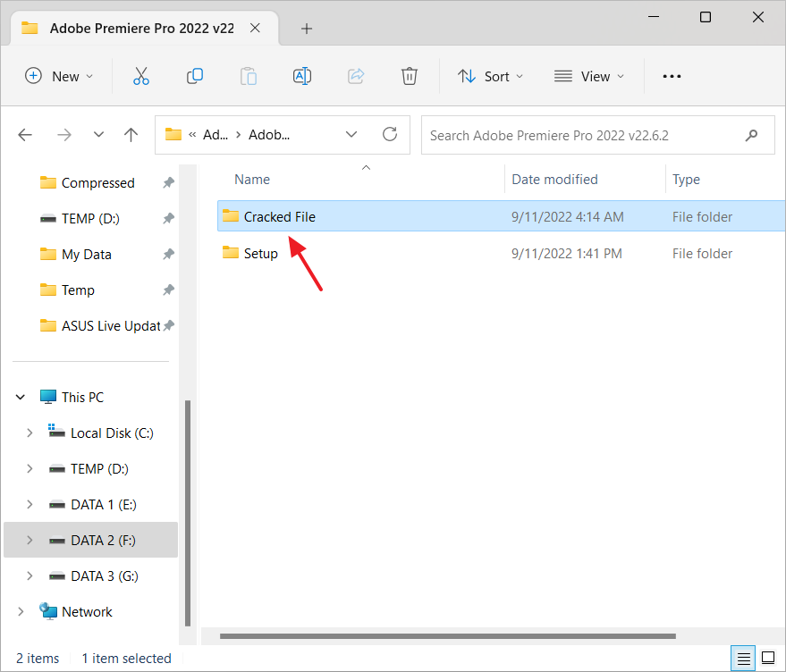Expand the Local Disk (C:) node
Image resolution: width=786 pixels, height=672 pixels.
[30, 433]
